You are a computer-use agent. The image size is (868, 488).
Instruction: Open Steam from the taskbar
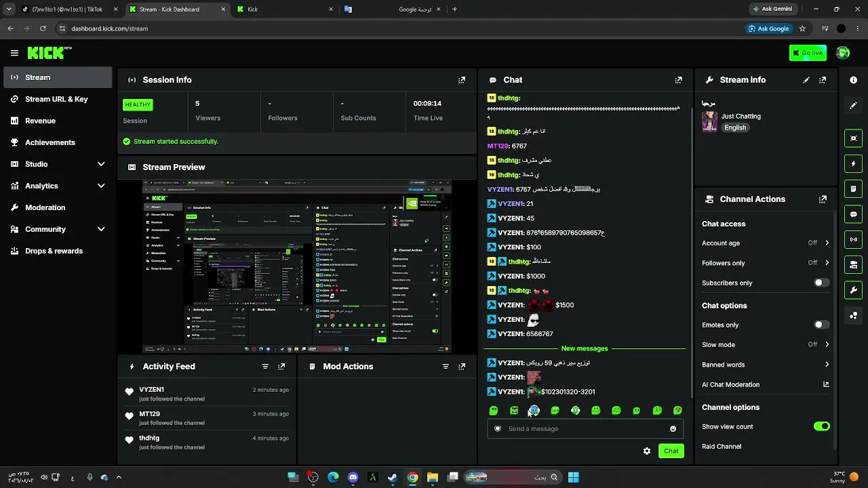point(393,477)
